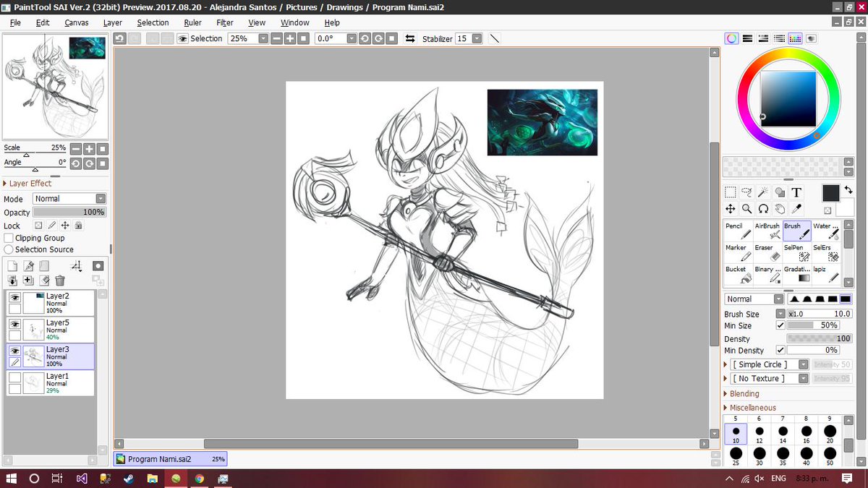The height and width of the screenshot is (488, 868).
Task: Click zoom out minus button in toolbar
Action: [276, 38]
